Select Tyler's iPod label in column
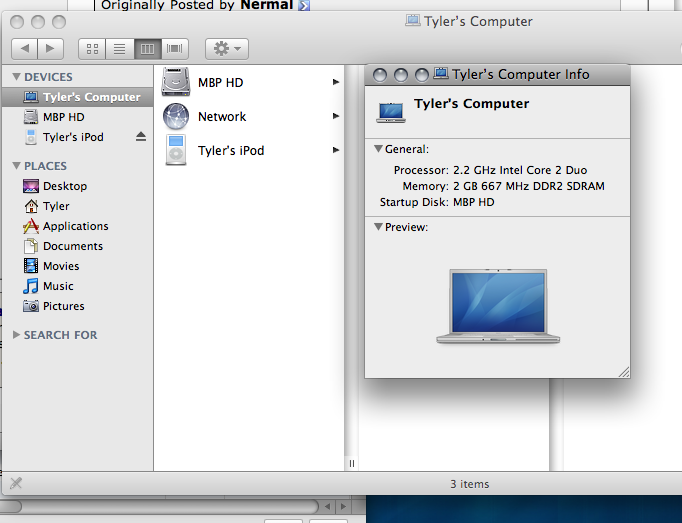The image size is (682, 523). (231, 151)
